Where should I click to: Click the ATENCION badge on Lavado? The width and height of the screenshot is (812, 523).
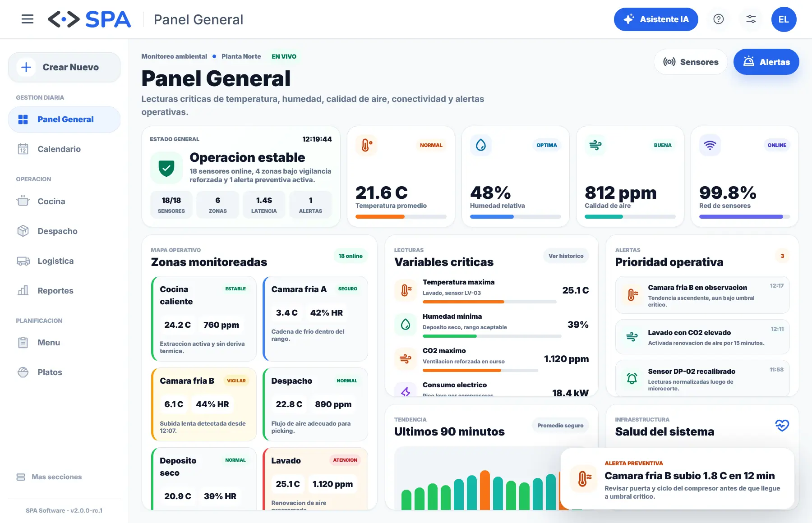[345, 460]
